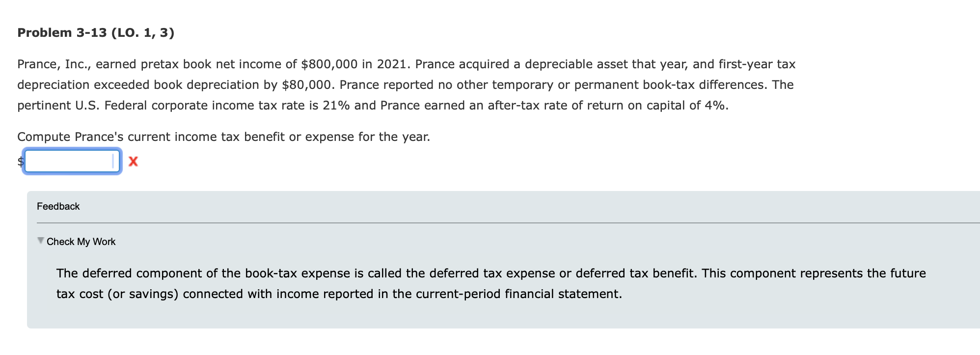Viewport: 980px width, 355px height.
Task: Click the Problem 3-13 heading
Action: pyautogui.click(x=97, y=32)
